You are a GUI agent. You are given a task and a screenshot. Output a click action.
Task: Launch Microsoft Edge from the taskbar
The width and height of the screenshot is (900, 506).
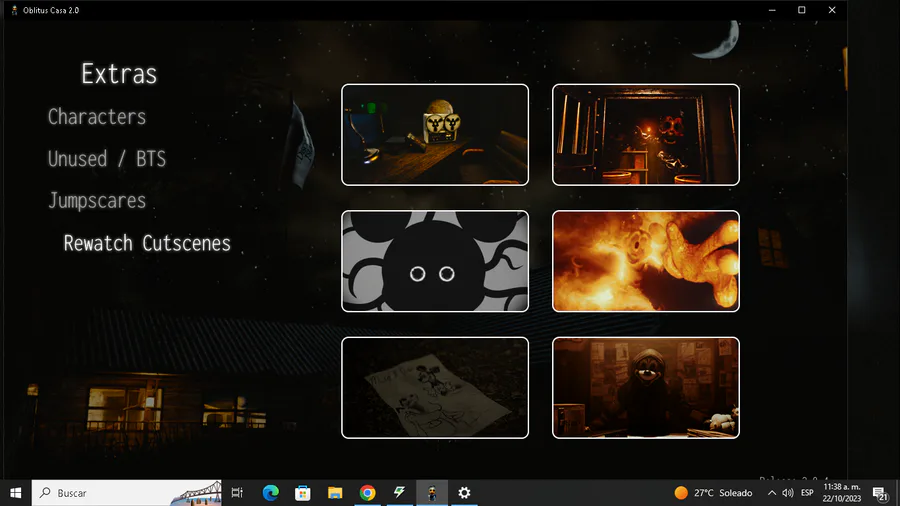coord(270,493)
